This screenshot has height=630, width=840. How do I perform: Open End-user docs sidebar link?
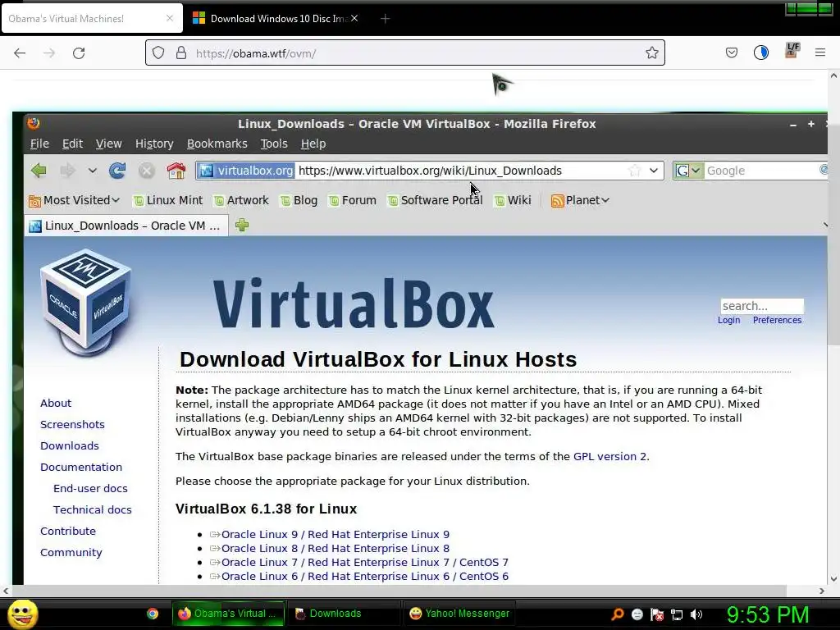[x=90, y=489]
